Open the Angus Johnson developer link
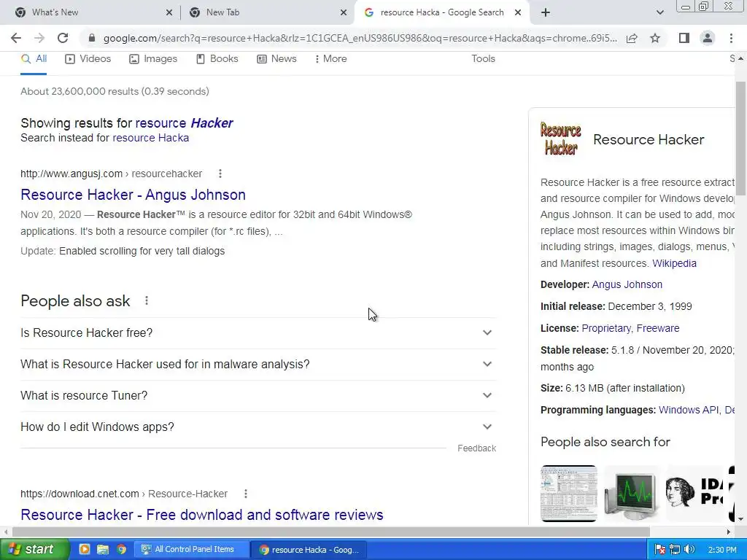The image size is (747, 560). 627,285
